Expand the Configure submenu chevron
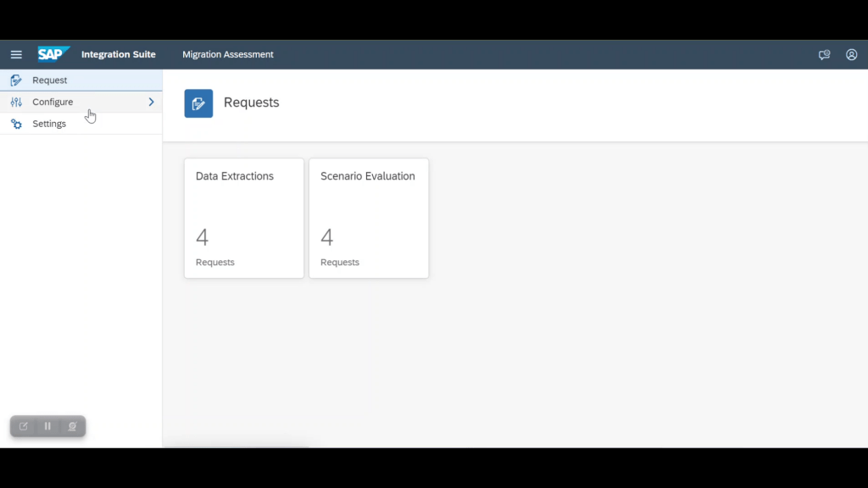868x488 pixels. coord(151,102)
